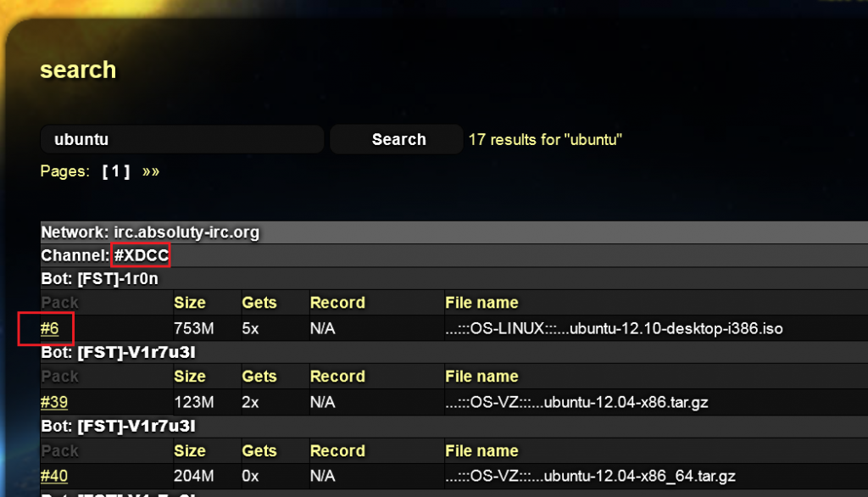This screenshot has width=868, height=497.
Task: Click the search text field containing "ubuntu"
Action: pos(181,140)
